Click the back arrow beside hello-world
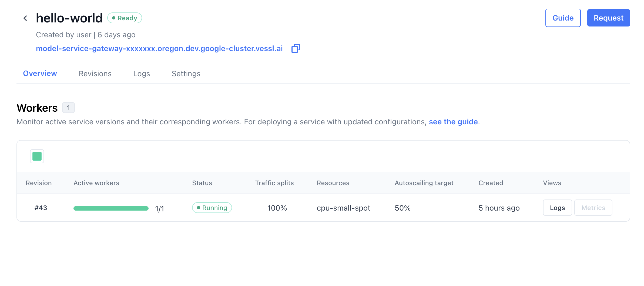This screenshot has height=286, width=644. (25, 18)
